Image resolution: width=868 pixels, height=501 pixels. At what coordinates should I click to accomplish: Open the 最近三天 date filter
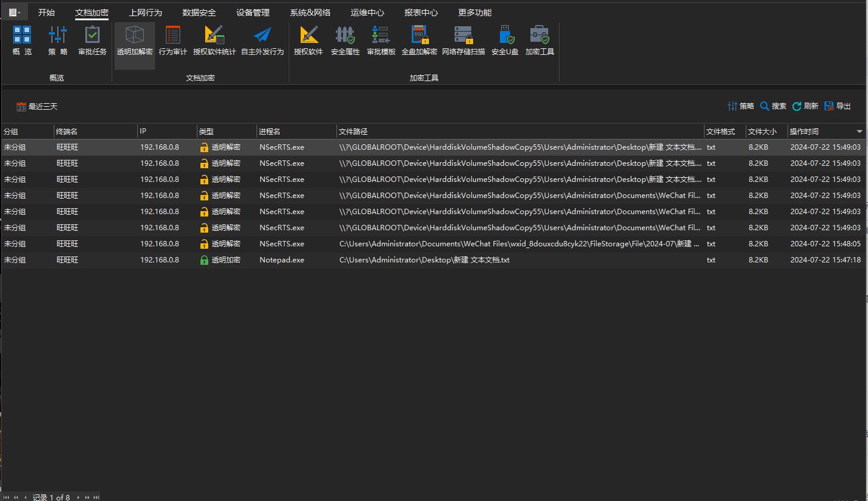click(37, 107)
